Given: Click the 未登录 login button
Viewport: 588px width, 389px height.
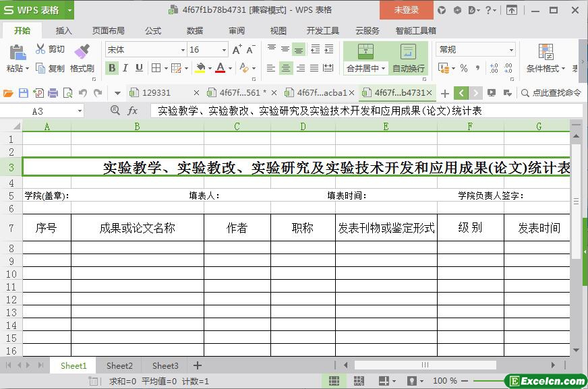Looking at the screenshot, I should (406, 10).
